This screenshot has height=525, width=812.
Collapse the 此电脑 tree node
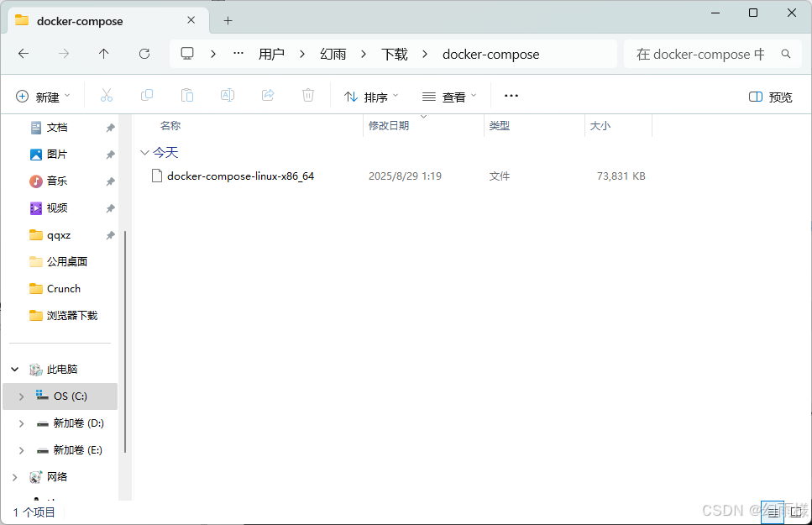15,369
